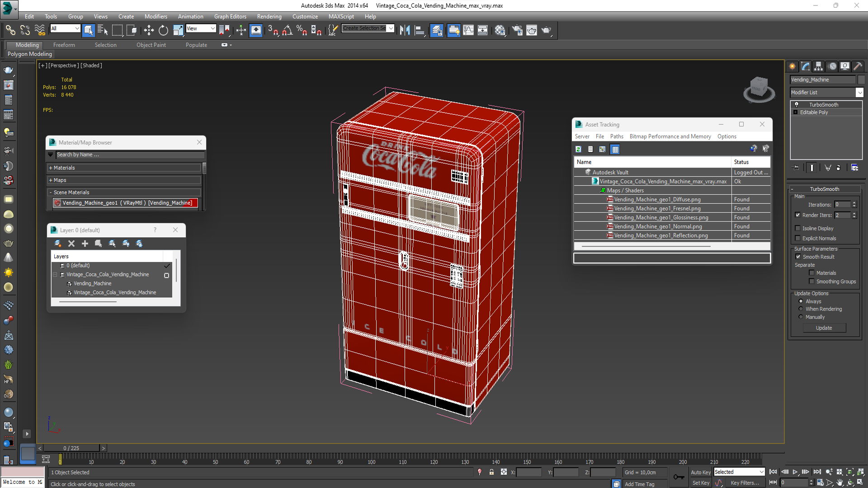Click the Key Mode toggle key icon
This screenshot has height=488, width=868.
tap(679, 477)
